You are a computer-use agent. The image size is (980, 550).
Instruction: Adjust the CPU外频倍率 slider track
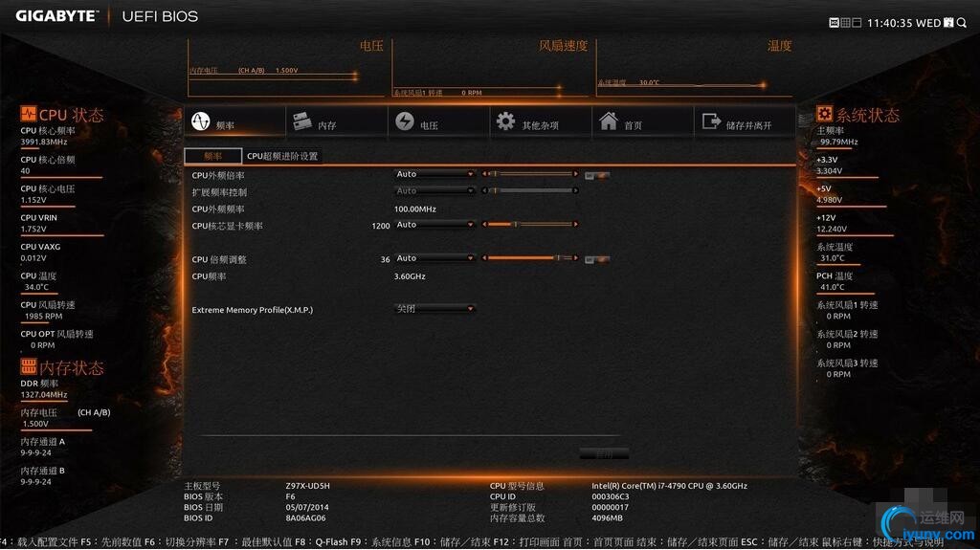pos(530,174)
